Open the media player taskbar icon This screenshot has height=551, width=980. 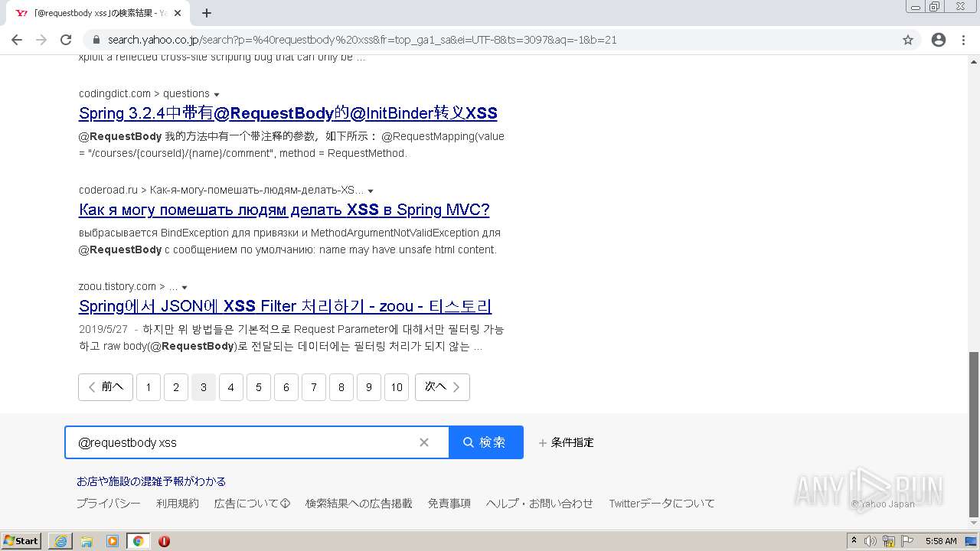(x=113, y=541)
